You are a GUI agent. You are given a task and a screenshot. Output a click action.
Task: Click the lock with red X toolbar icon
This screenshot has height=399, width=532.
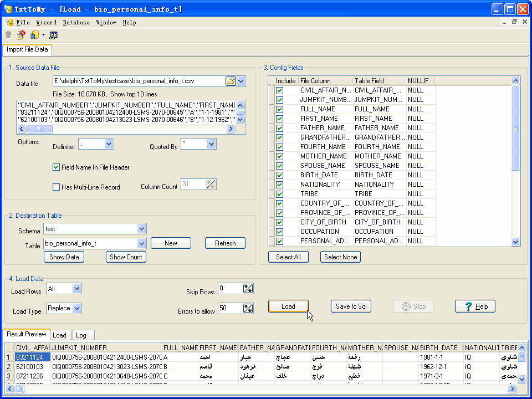(21, 35)
